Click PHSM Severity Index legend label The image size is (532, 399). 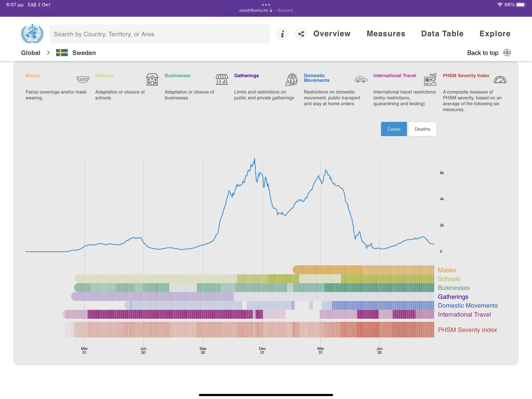coord(467,330)
